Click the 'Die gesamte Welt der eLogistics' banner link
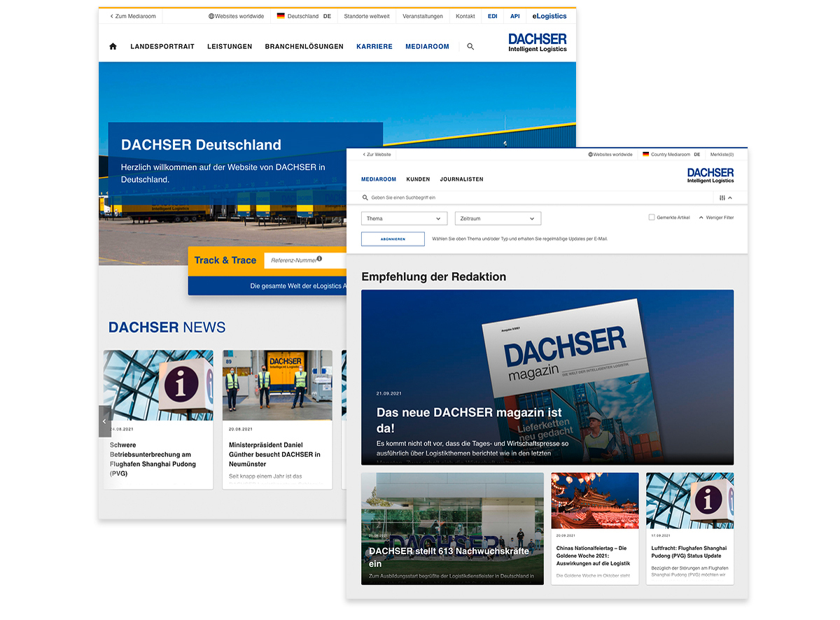Viewport: 840px width, 620px height. [298, 286]
